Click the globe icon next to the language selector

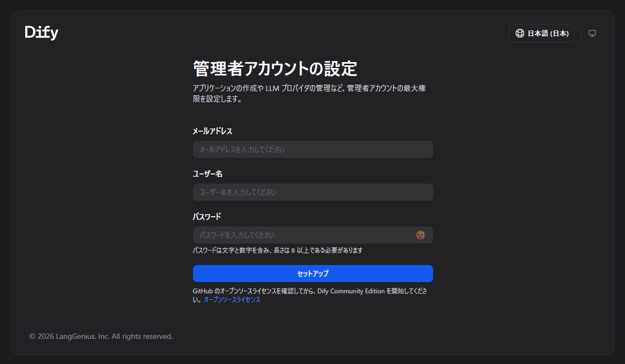(519, 33)
